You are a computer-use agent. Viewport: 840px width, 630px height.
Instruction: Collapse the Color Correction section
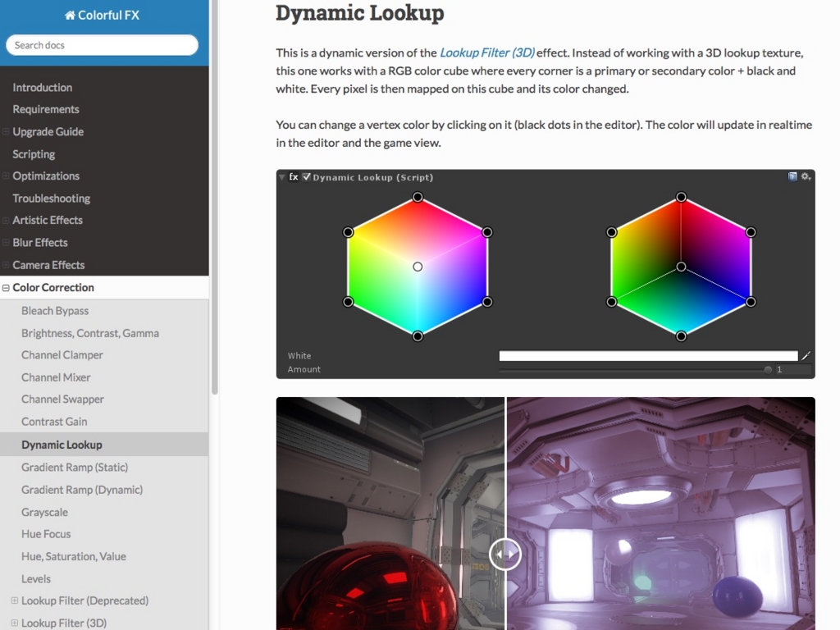point(6,288)
